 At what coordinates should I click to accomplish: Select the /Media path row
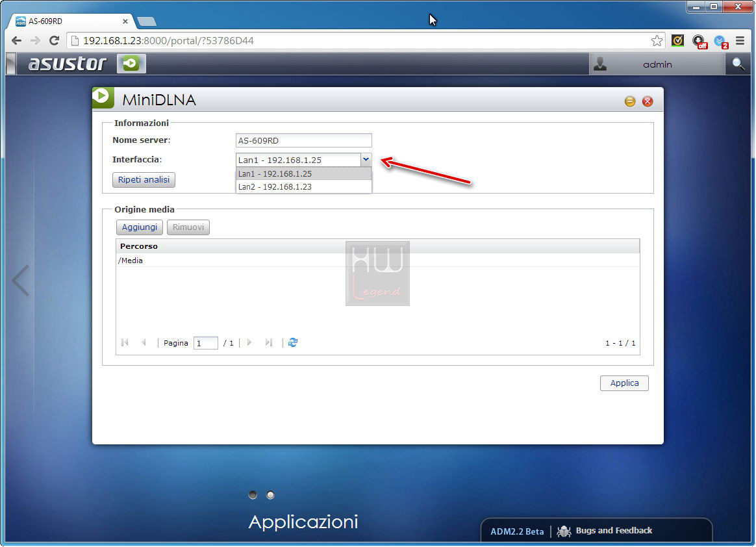click(377, 261)
